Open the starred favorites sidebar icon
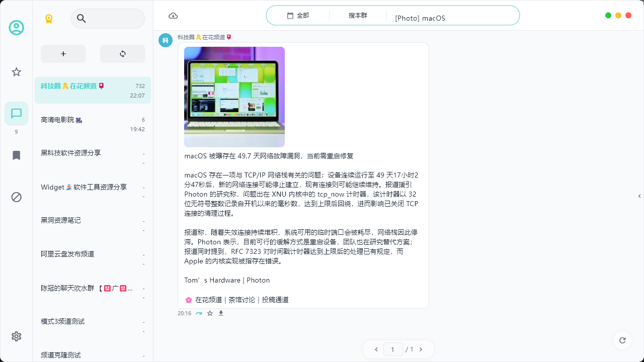644x362 pixels. [x=16, y=72]
